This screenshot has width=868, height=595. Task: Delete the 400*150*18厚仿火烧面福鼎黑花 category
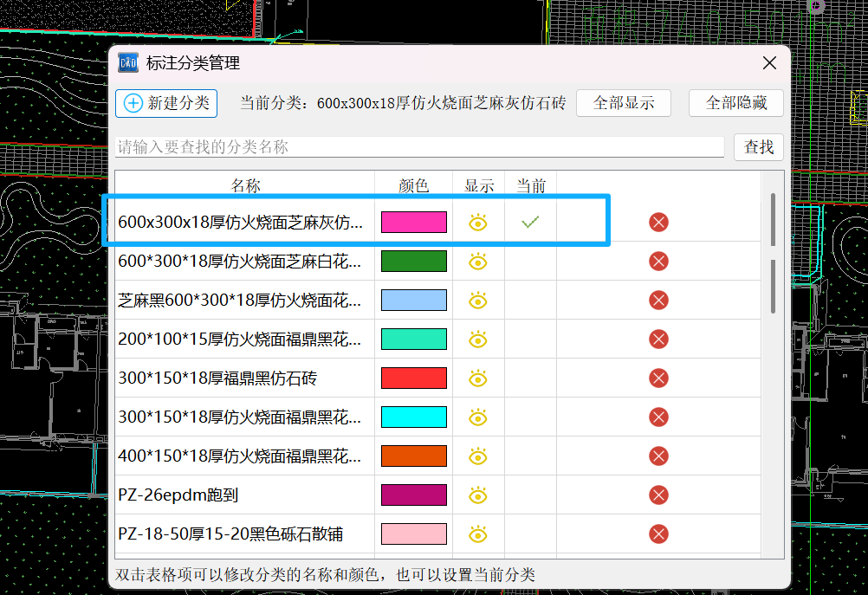(x=658, y=456)
